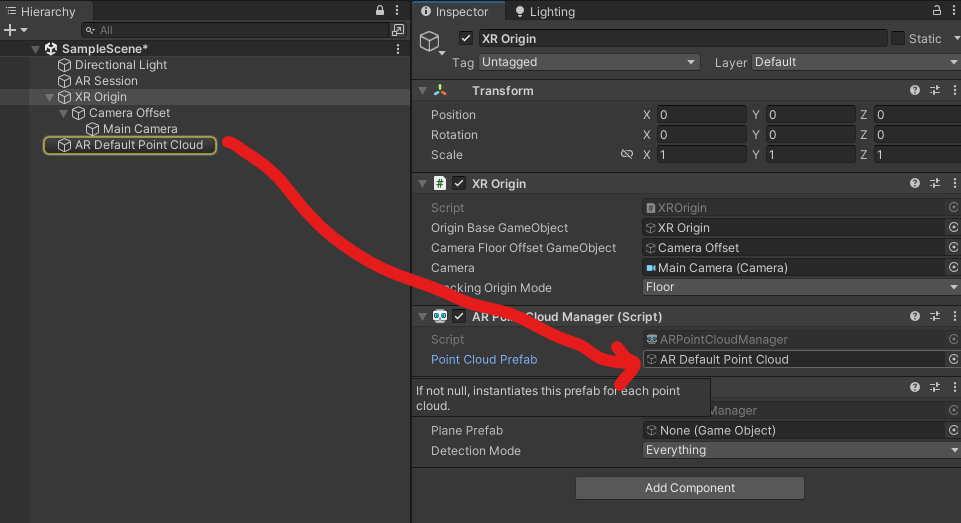Image resolution: width=961 pixels, height=523 pixels.
Task: Toggle the XR Origin active checkbox
Action: point(466,39)
